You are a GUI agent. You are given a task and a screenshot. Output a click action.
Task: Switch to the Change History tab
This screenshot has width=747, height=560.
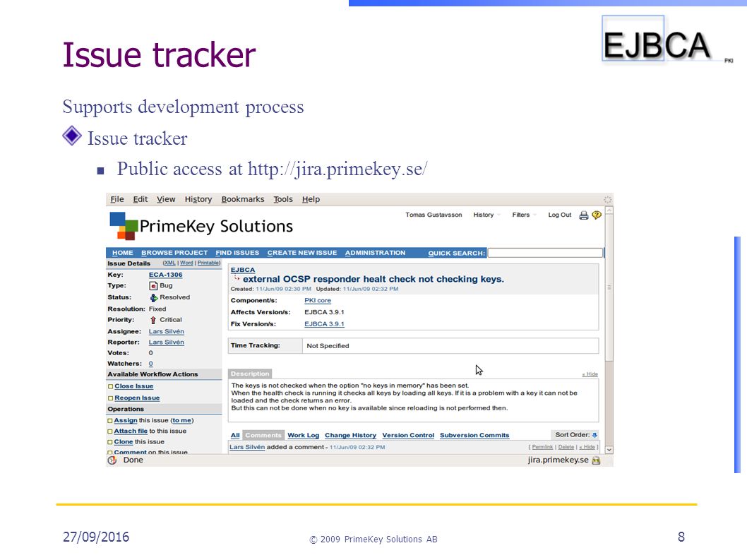pyautogui.click(x=351, y=435)
